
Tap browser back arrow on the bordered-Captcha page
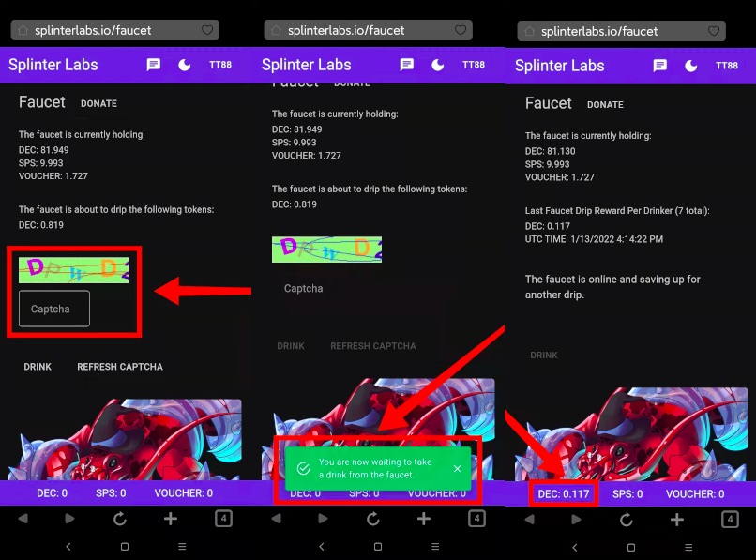pos(23,519)
